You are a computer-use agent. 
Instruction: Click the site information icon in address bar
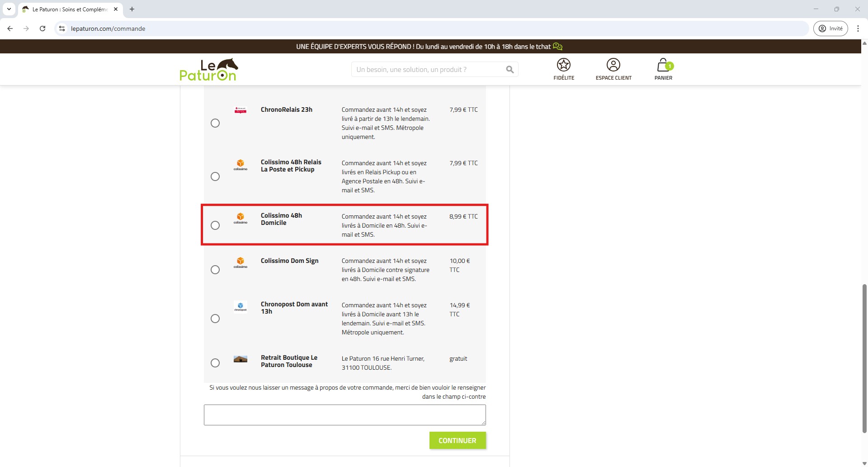62,29
